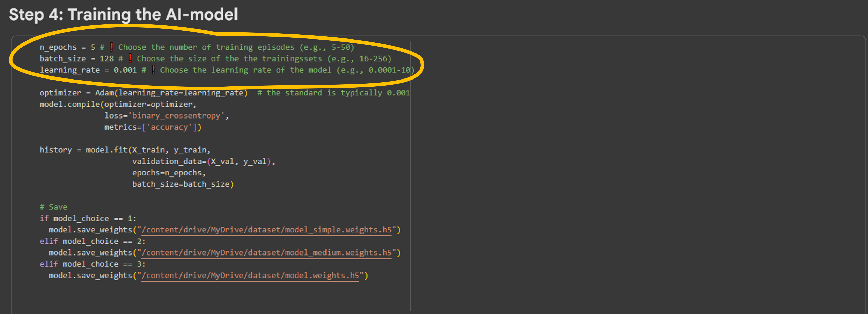The width and height of the screenshot is (868, 314).
Task: Click the epochs=n_epochs argument
Action: pyautogui.click(x=169, y=173)
